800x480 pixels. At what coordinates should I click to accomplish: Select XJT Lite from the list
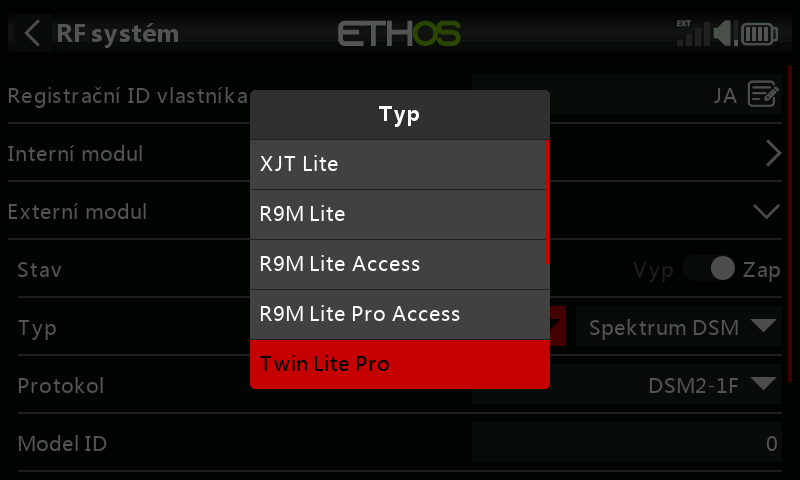point(397,164)
